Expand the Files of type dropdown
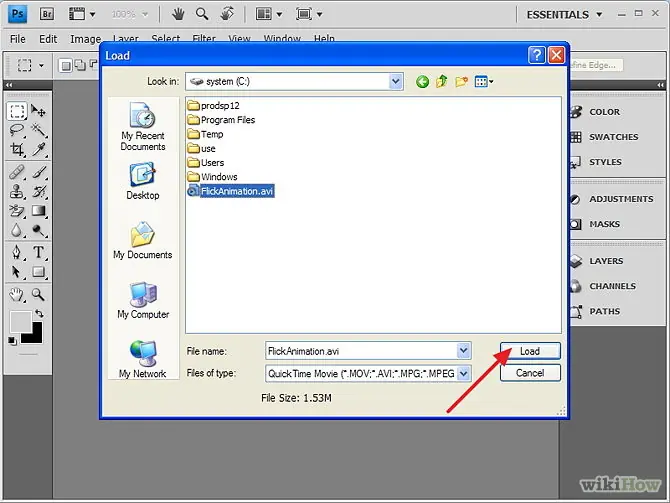The height and width of the screenshot is (503, 670). click(464, 374)
